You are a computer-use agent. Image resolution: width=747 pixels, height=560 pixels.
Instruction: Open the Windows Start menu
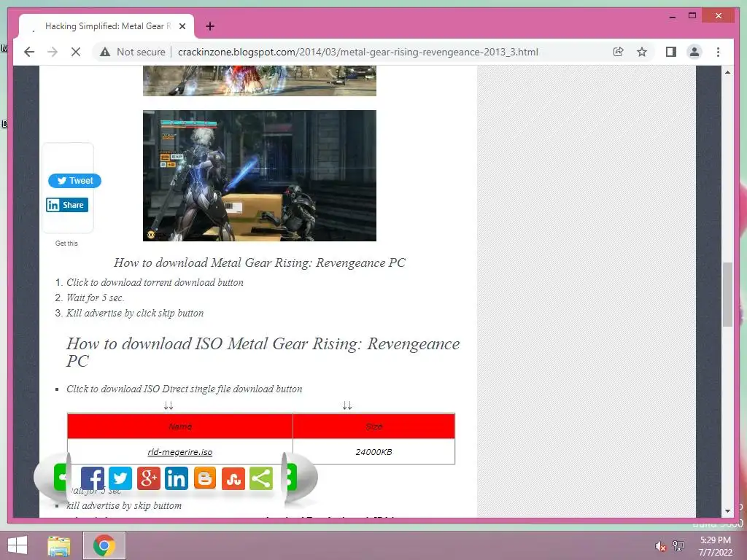(18, 545)
